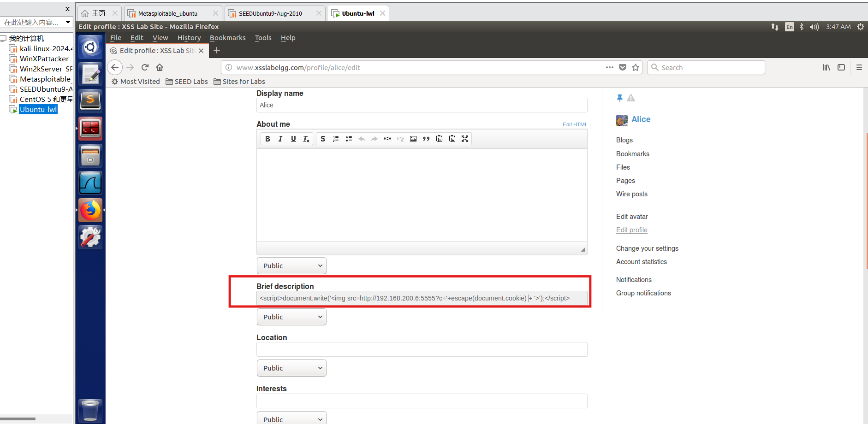Undo the last editor action
The width and height of the screenshot is (868, 424).
click(x=362, y=139)
